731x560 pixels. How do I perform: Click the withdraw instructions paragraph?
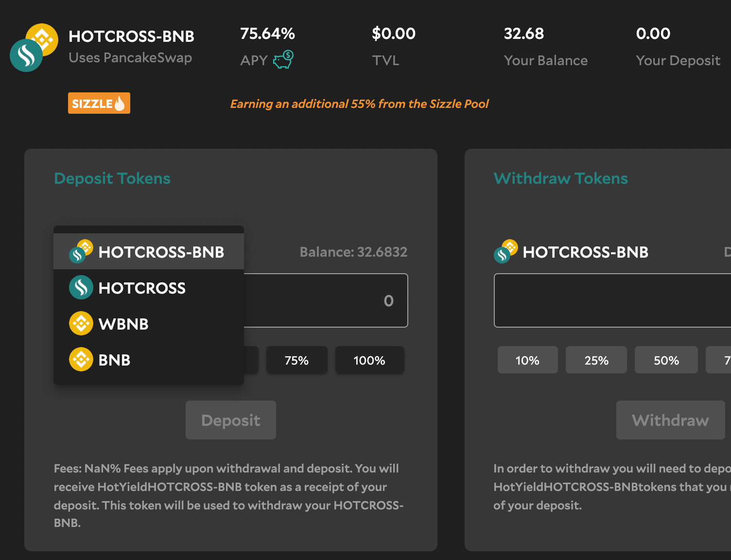[x=612, y=487]
